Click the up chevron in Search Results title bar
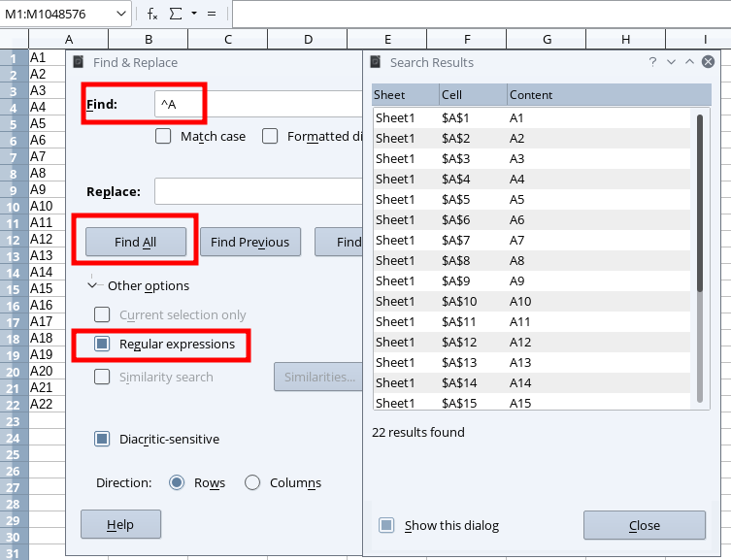 click(689, 62)
